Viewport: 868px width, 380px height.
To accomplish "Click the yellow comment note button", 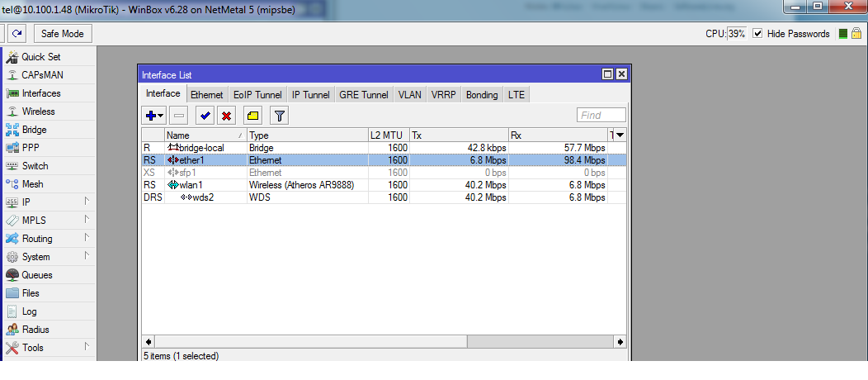I will point(253,116).
